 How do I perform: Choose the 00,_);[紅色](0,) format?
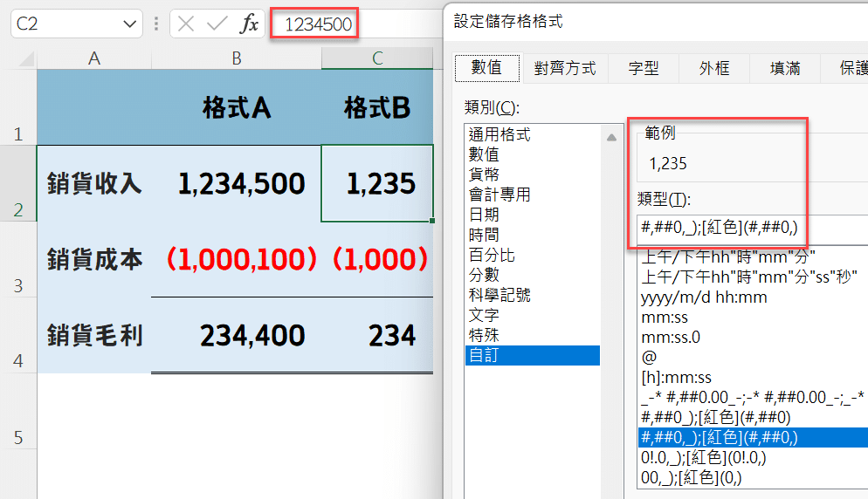tap(753, 477)
